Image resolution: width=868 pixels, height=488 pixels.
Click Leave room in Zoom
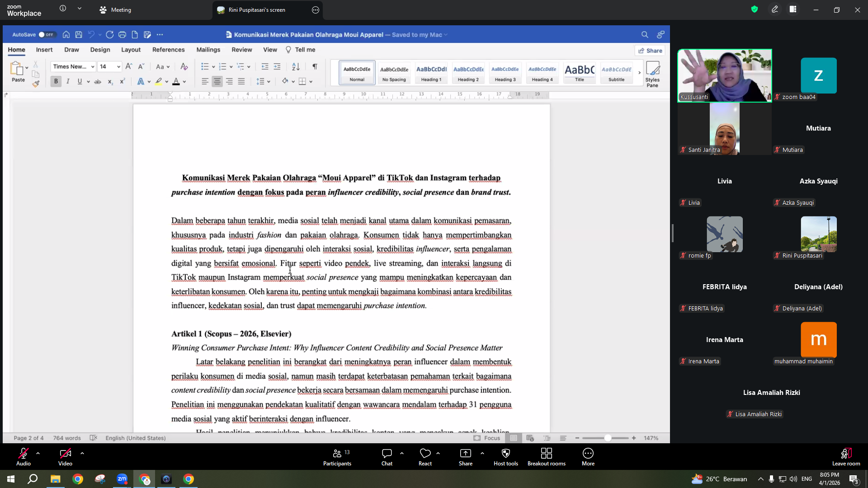pyautogui.click(x=846, y=457)
